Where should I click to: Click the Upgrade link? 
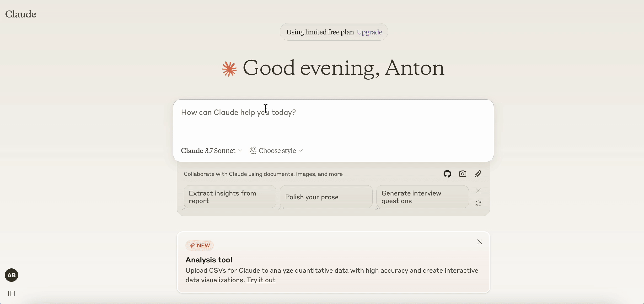tap(369, 32)
